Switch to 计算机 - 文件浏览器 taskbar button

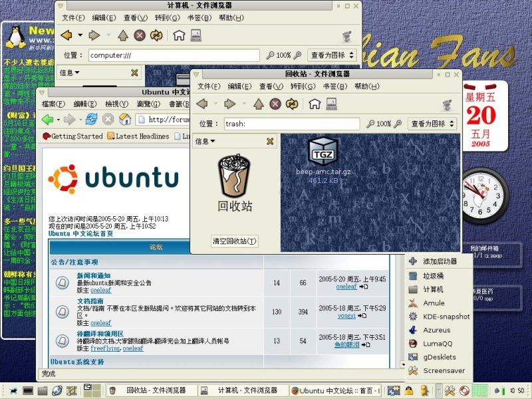(x=243, y=390)
